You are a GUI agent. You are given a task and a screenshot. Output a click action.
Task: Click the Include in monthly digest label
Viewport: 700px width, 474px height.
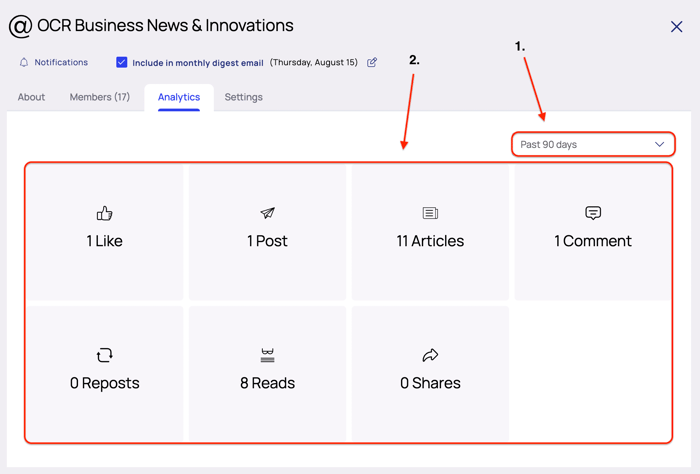point(198,63)
